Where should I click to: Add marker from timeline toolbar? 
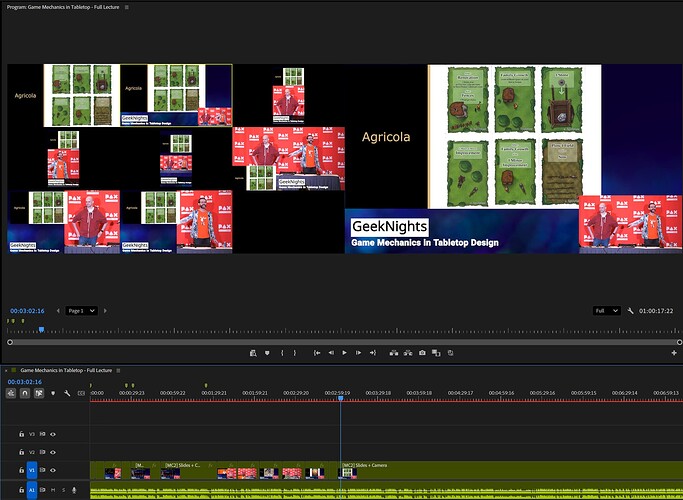click(53, 393)
